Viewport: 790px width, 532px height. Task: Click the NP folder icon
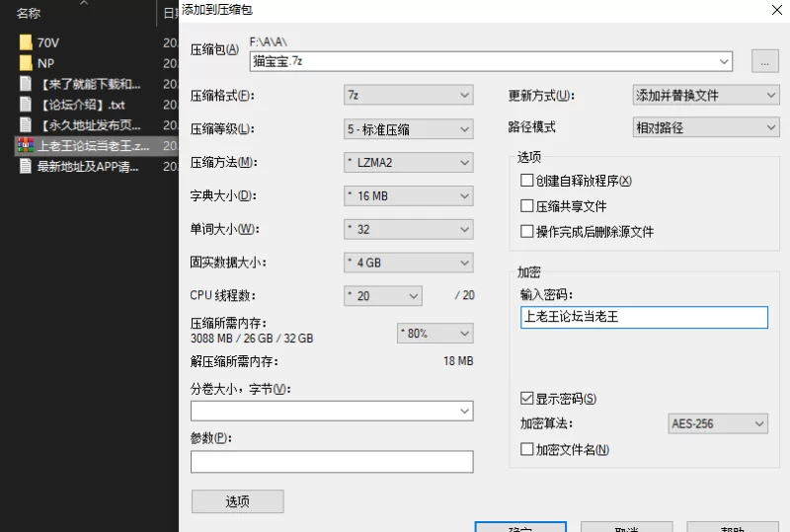pyautogui.click(x=26, y=63)
